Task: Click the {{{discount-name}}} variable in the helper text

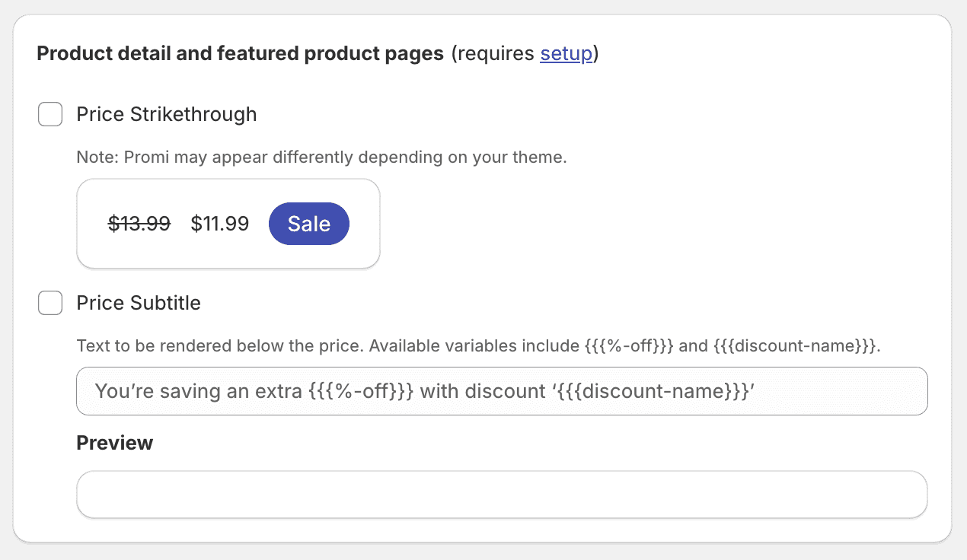Action: tap(795, 346)
